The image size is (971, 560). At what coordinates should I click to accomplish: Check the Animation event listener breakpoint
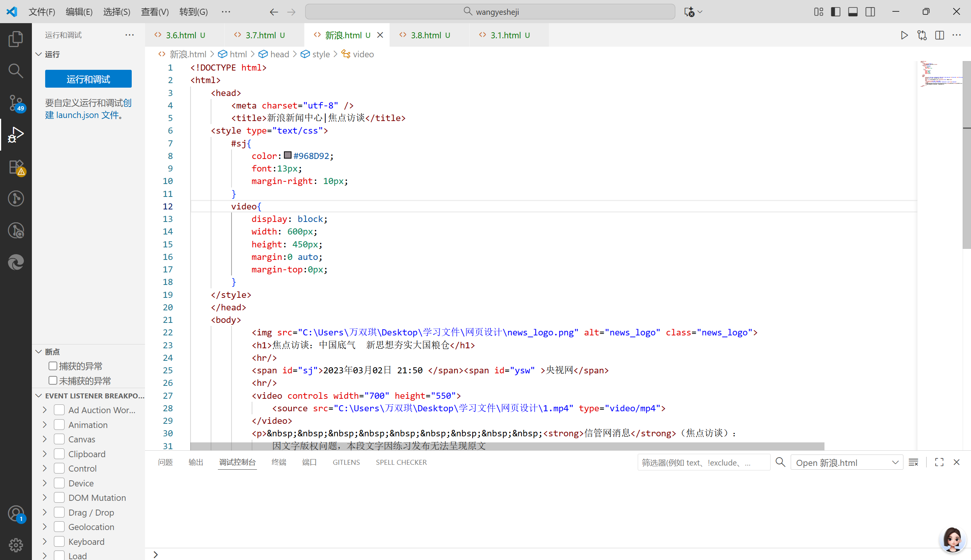pyautogui.click(x=59, y=425)
